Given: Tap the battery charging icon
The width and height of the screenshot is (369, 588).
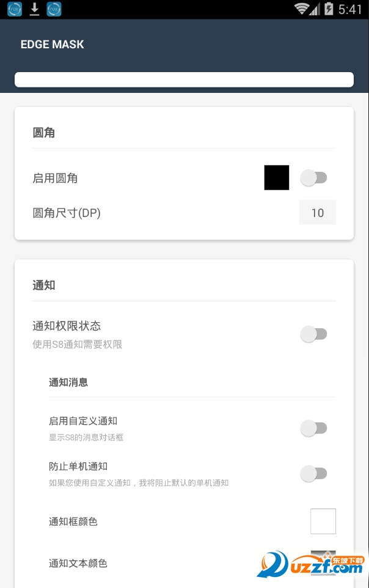Looking at the screenshot, I should pos(329,9).
